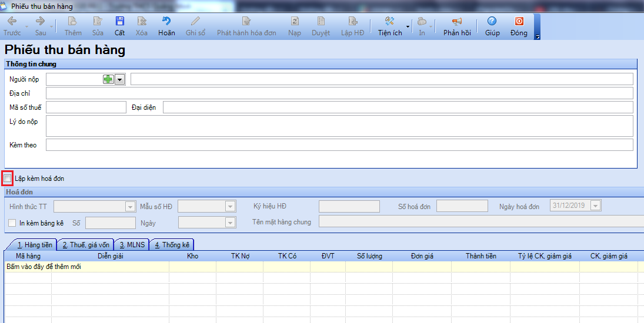
Task: Click the Xóa delete toolbar icon
Action: [142, 26]
